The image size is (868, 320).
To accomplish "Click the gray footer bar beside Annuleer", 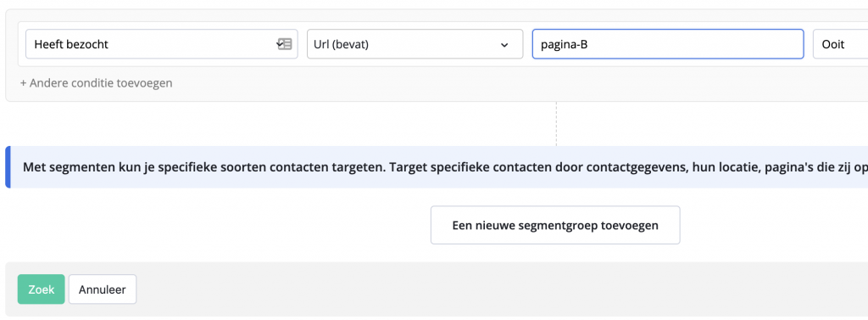I will click(x=498, y=289).
